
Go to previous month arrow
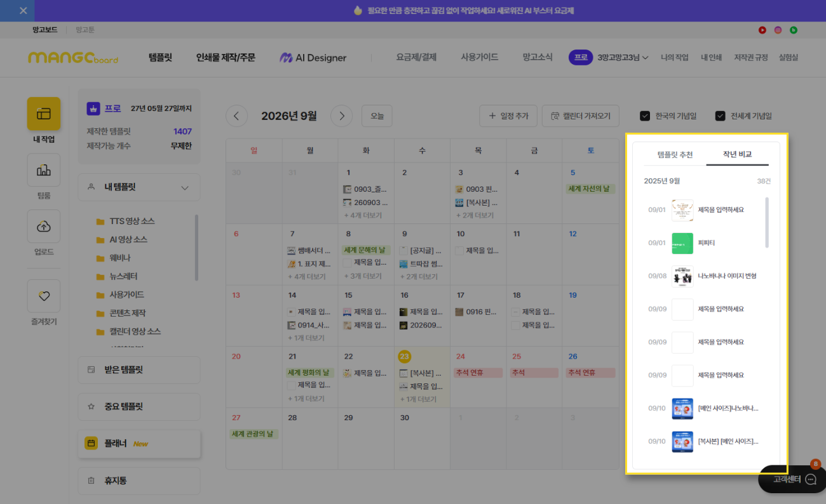pos(237,116)
